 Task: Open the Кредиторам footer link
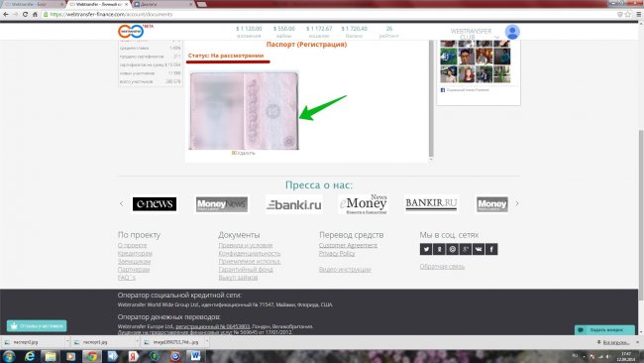(135, 253)
